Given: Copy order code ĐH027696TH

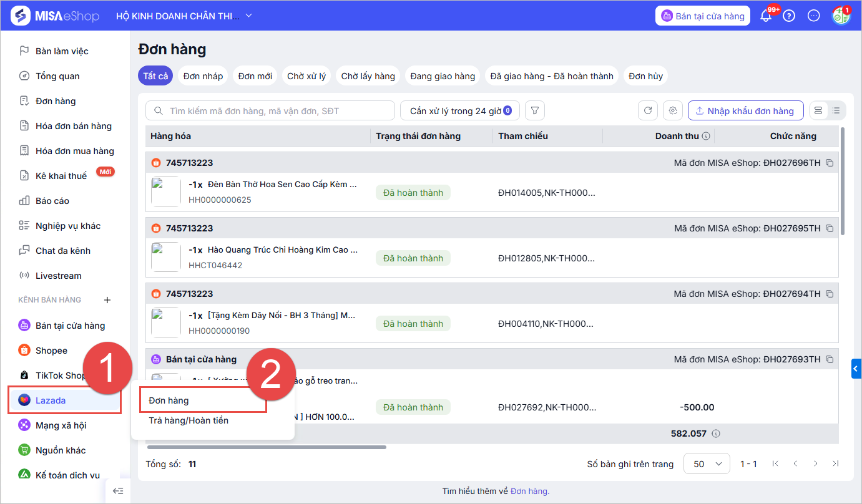Looking at the screenshot, I should pyautogui.click(x=830, y=163).
